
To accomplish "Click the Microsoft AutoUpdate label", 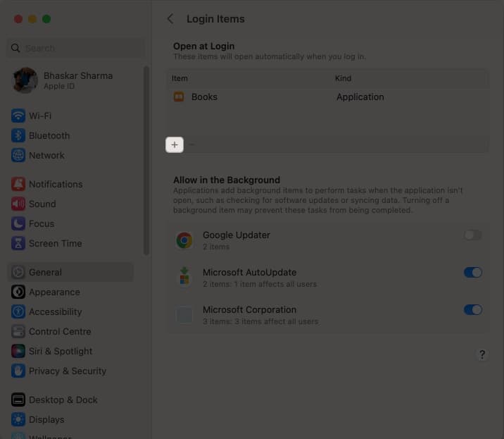I will coord(249,273).
